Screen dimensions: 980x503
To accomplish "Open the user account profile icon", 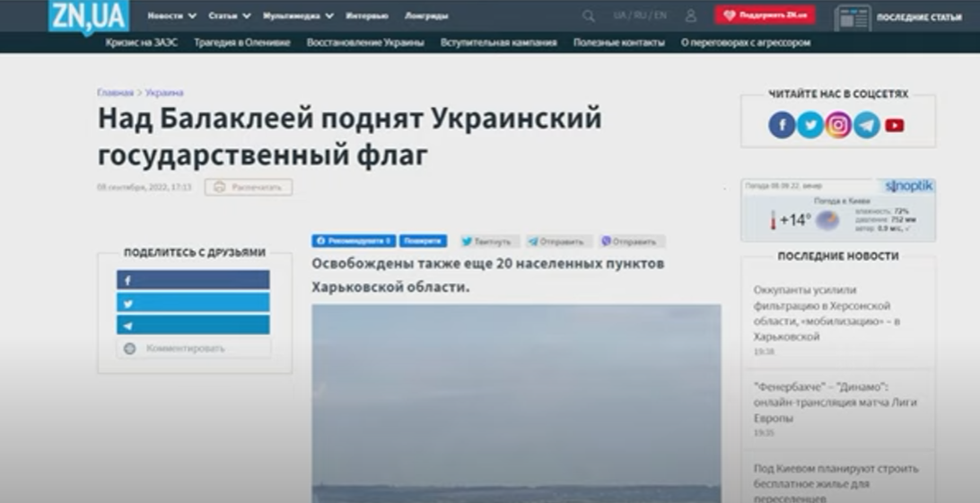I will point(690,15).
